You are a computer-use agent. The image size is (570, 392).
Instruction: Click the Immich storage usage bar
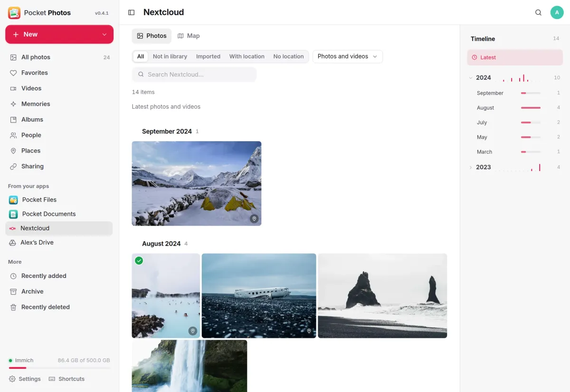coord(59,368)
